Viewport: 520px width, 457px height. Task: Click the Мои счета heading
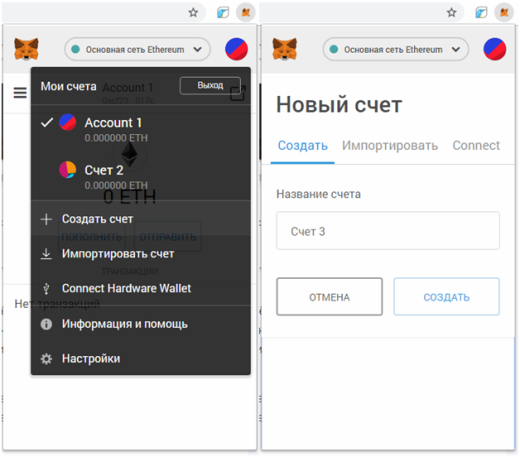[68, 86]
